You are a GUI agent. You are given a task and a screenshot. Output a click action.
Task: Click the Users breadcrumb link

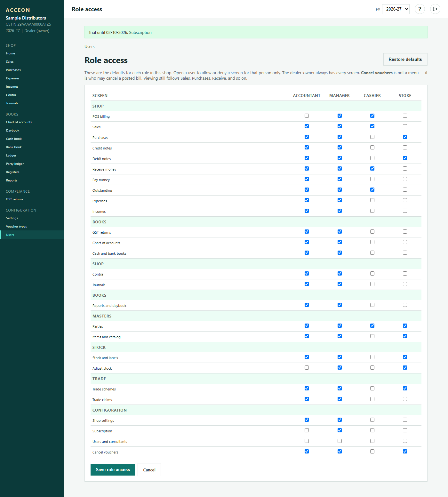coord(90,47)
